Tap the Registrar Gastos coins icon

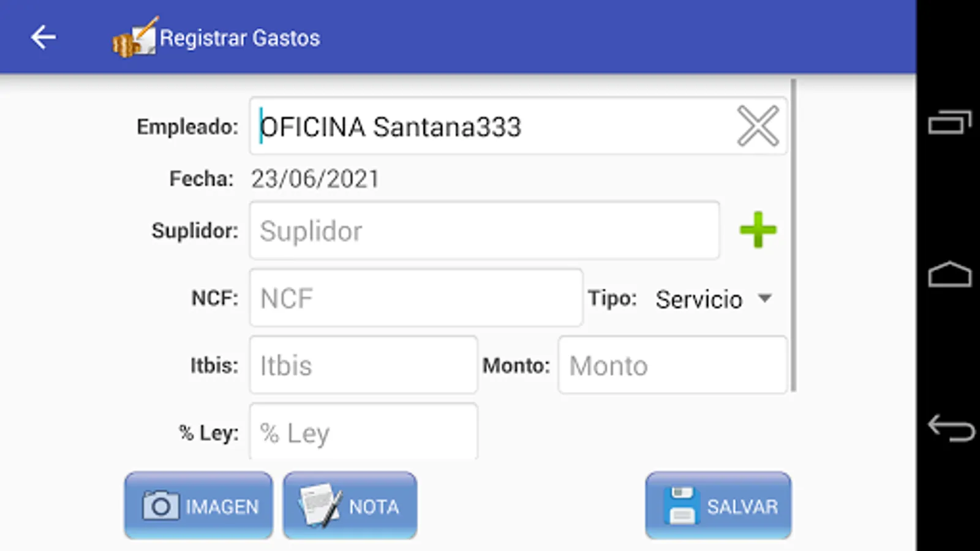coord(135,38)
